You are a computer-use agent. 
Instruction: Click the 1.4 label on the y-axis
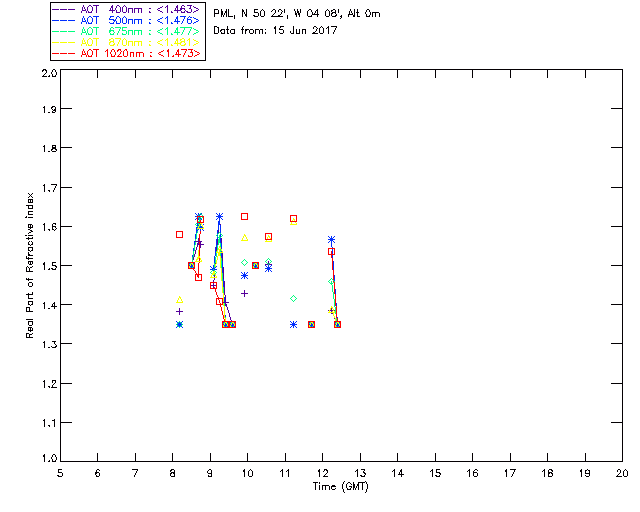49,306
